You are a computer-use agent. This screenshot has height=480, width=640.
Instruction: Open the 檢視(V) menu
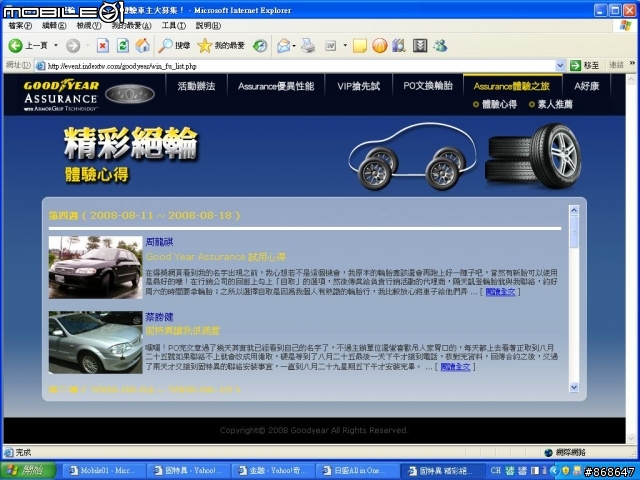[89, 26]
